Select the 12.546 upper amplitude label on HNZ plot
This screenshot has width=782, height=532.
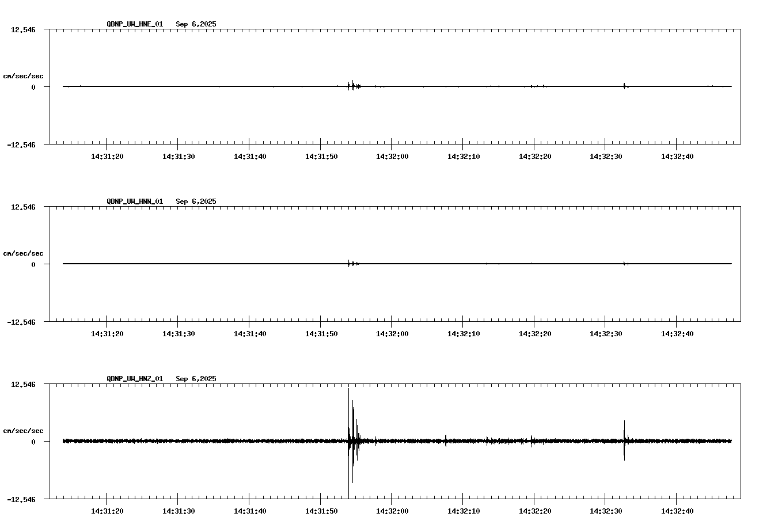click(23, 384)
